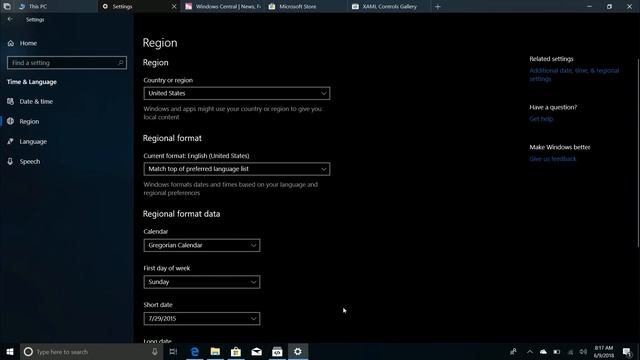Click the Settings page vertical scrollbar

click(x=638, y=153)
